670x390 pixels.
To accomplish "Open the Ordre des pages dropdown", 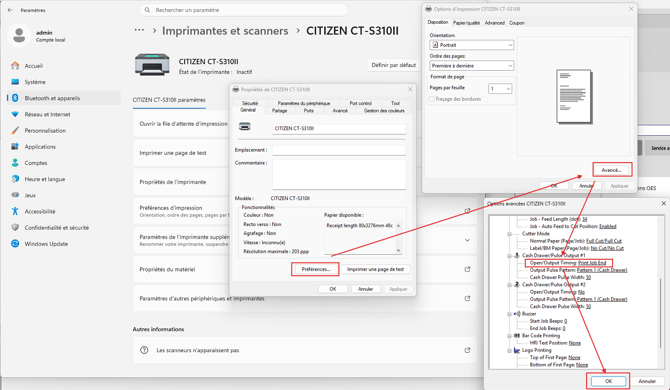I will 471,66.
